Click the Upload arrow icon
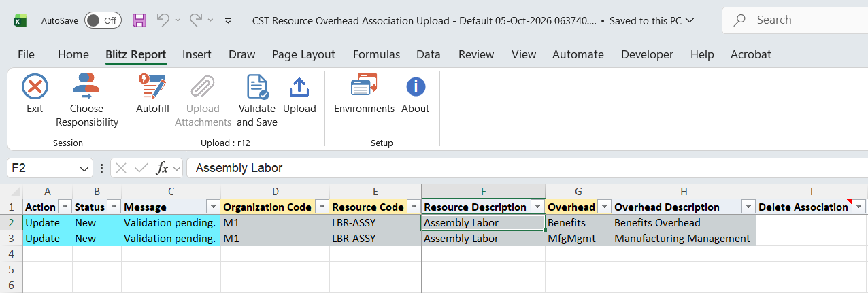 pyautogui.click(x=299, y=88)
